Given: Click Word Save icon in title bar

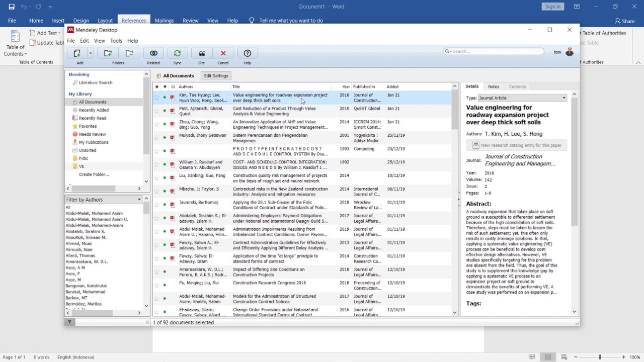Looking at the screenshot, I should [x=12, y=7].
